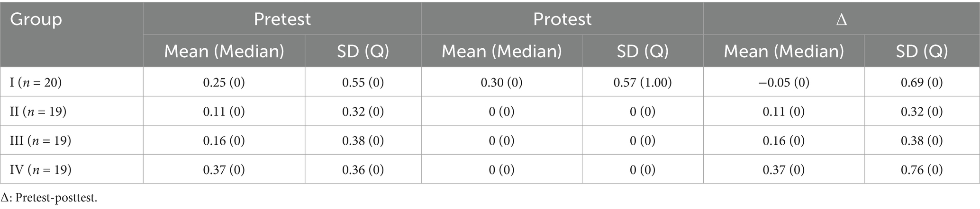This screenshot has height=209, width=980.
Task: Click the 0.76 (0) cell
Action: (922, 169)
